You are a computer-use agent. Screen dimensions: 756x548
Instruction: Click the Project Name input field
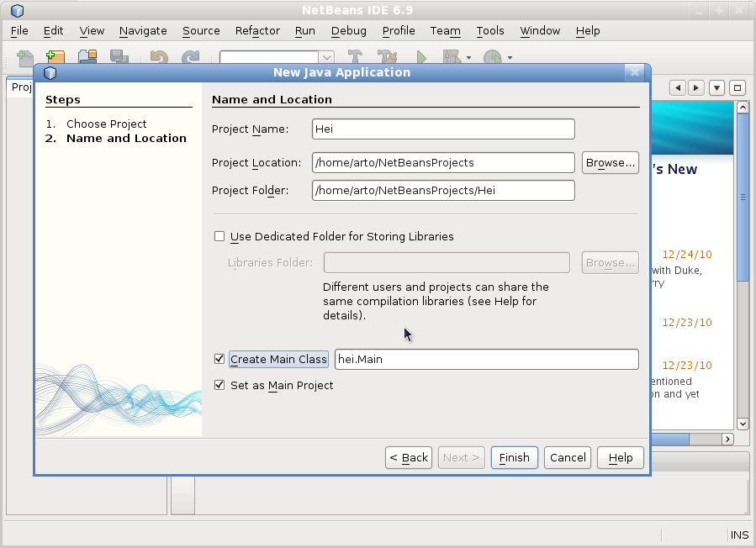(443, 129)
